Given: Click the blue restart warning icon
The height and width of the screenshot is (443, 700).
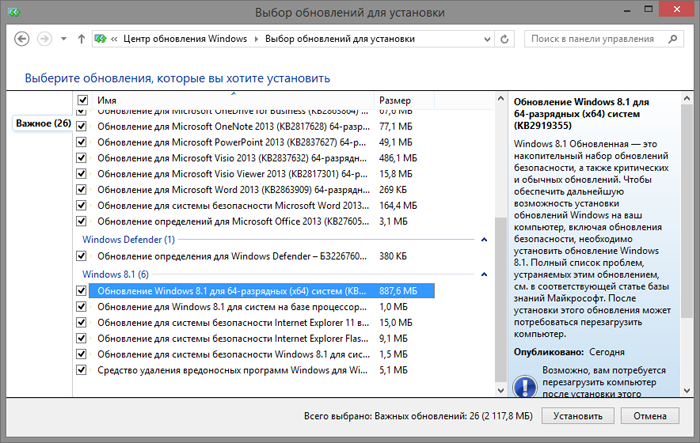Looking at the screenshot, I should 525,387.
